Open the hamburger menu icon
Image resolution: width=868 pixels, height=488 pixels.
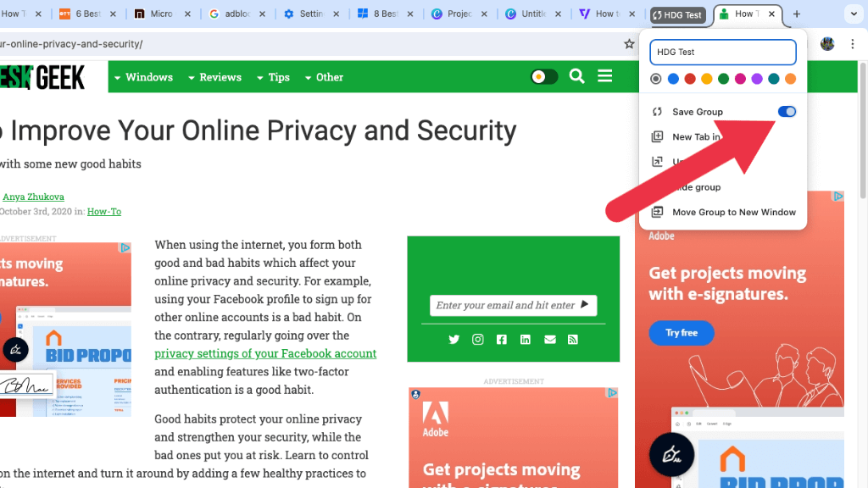[604, 77]
